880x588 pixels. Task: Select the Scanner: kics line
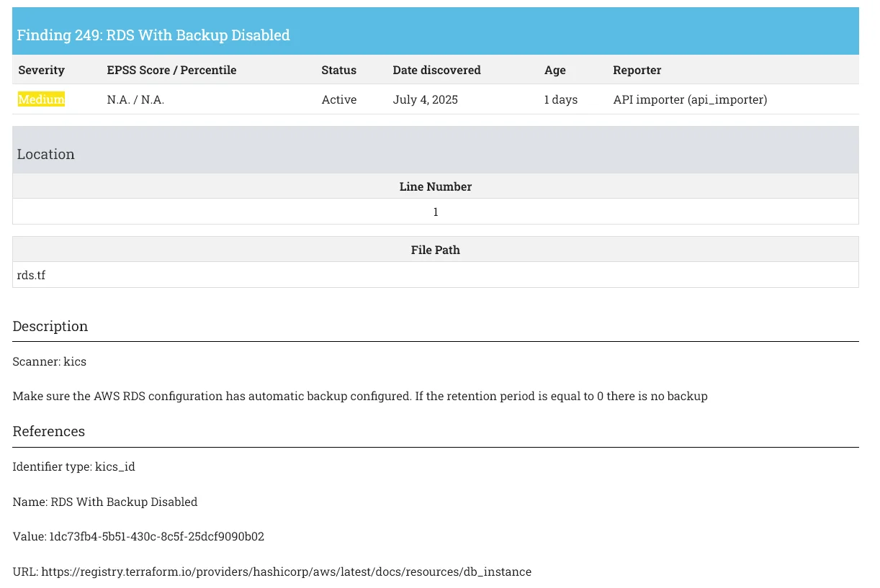point(49,361)
